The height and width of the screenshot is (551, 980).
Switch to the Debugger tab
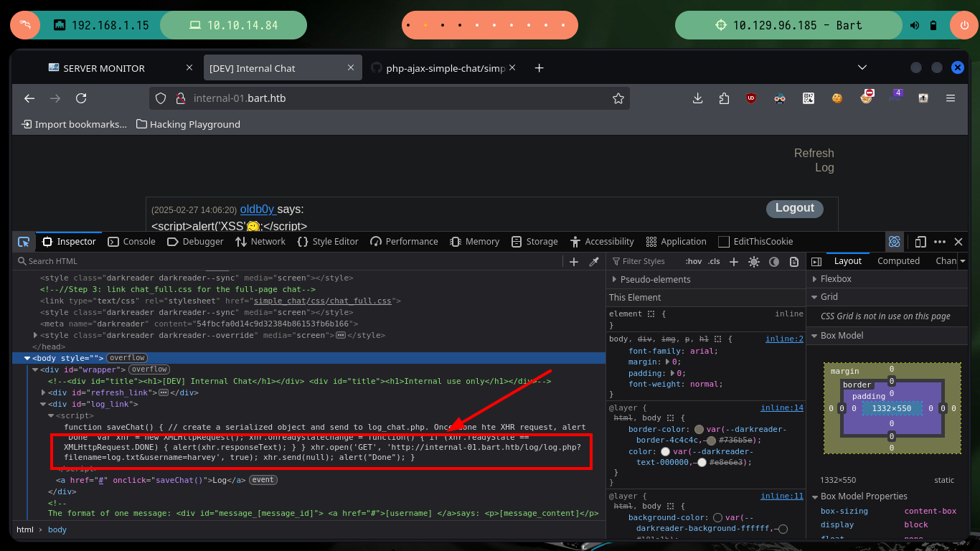tap(196, 242)
